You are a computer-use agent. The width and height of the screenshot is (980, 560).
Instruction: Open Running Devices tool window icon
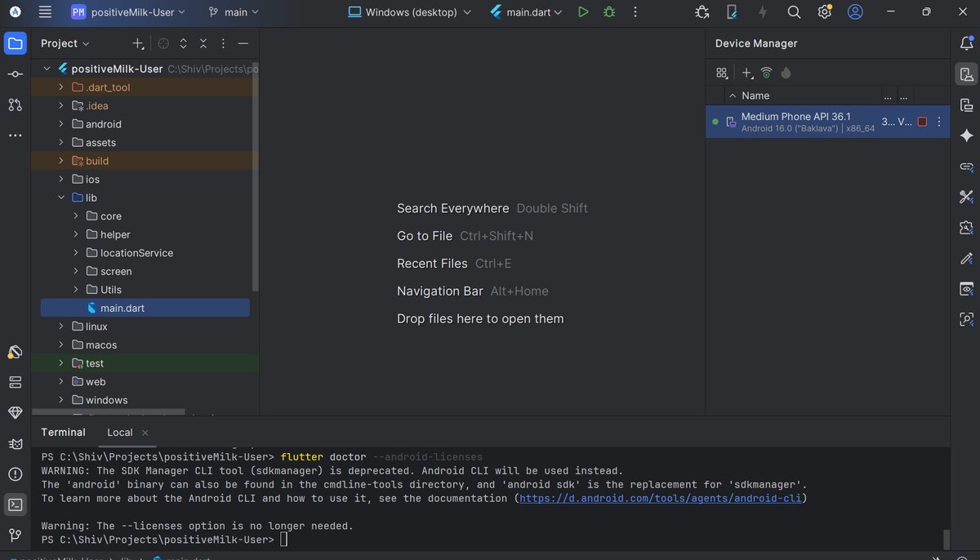967,105
